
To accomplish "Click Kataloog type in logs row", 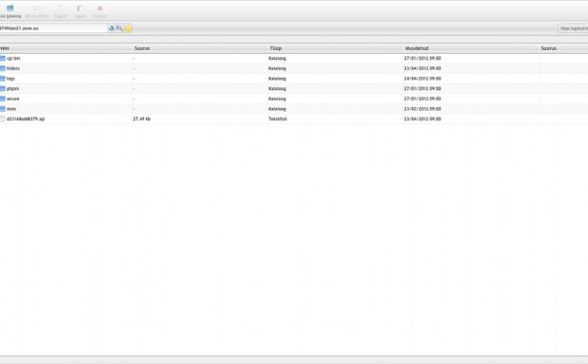I will click(x=277, y=79).
